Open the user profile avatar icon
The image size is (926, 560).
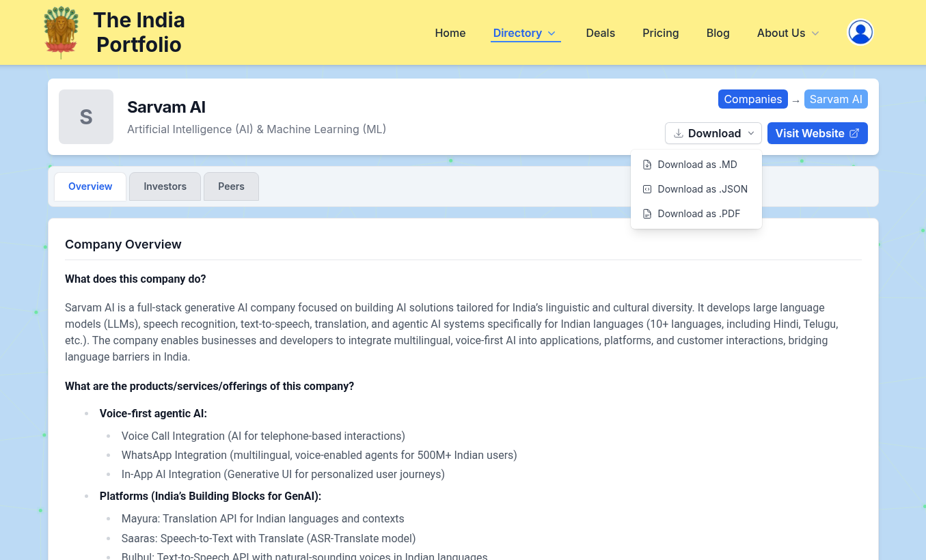860,32
